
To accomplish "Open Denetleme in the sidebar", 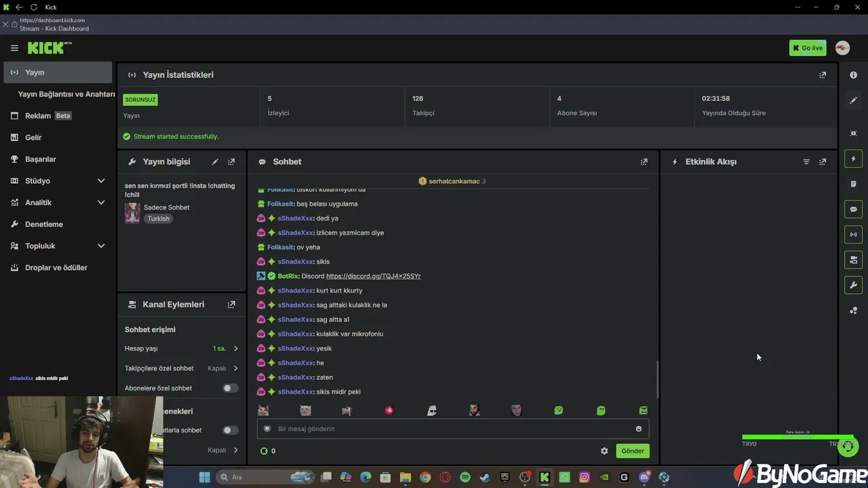I will click(x=58, y=224).
